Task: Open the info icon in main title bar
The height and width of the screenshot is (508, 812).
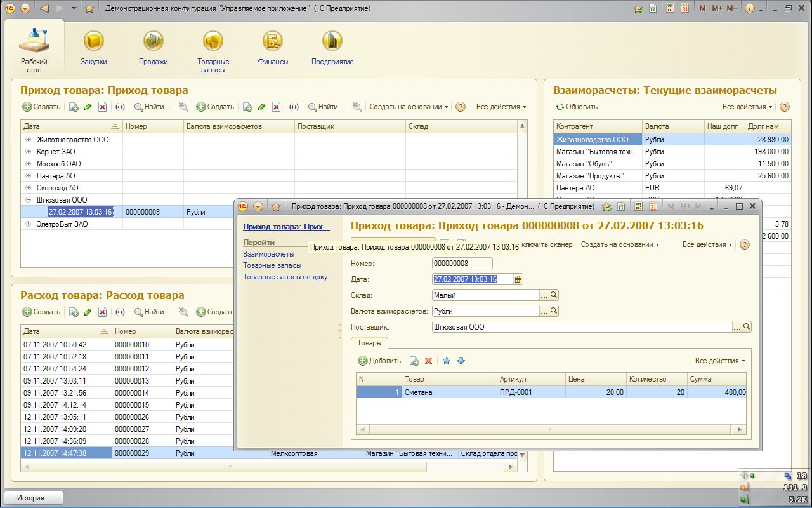Action: click(x=749, y=9)
